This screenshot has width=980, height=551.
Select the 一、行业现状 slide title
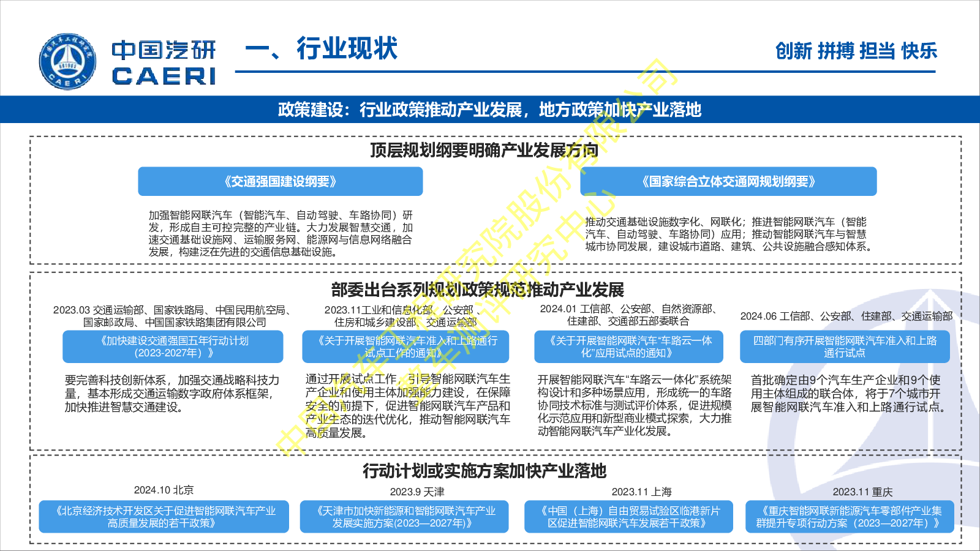coord(322,48)
